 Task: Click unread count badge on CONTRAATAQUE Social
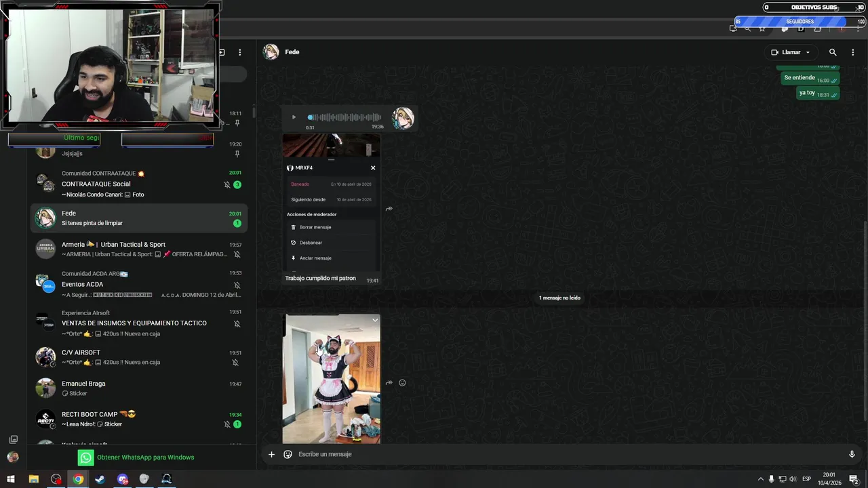237,184
